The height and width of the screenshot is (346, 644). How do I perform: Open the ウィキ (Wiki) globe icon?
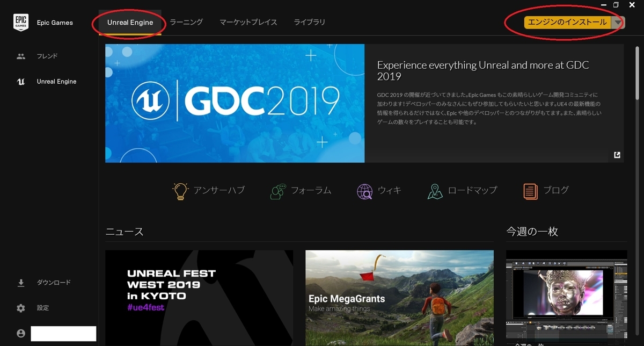point(364,191)
